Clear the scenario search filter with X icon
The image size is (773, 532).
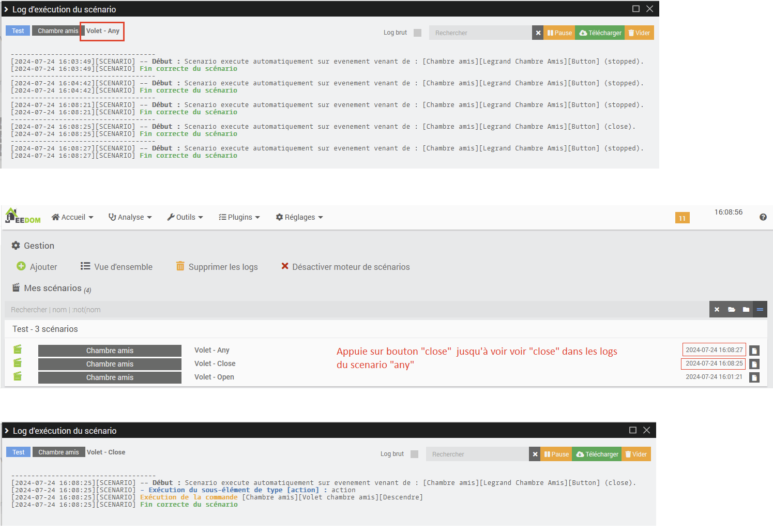(717, 310)
